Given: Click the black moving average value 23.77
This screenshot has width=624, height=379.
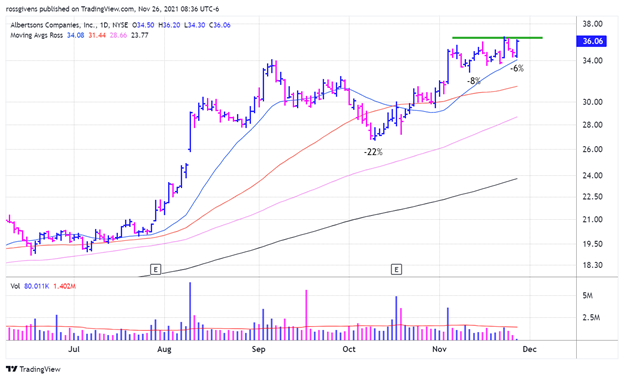Looking at the screenshot, I should [x=140, y=35].
